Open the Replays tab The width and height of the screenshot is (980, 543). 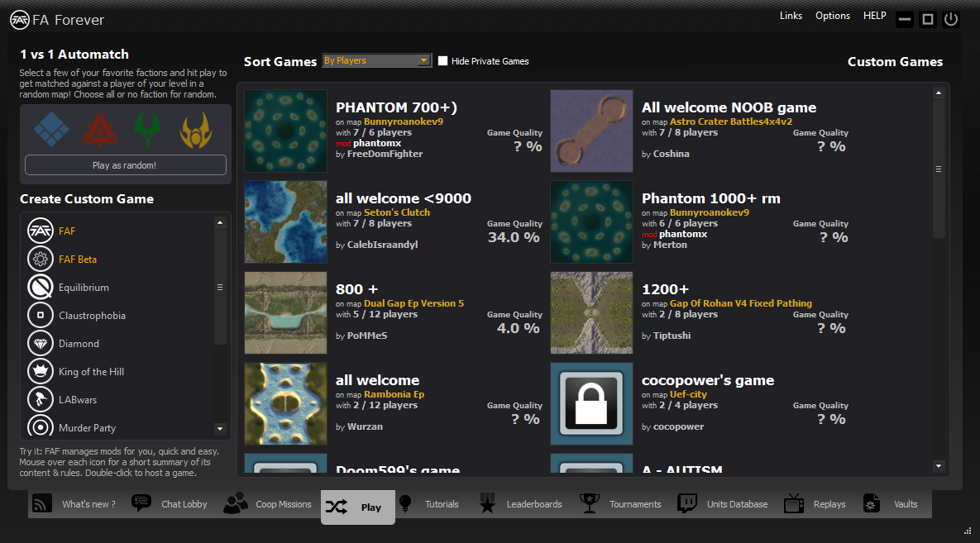pyautogui.click(x=815, y=504)
